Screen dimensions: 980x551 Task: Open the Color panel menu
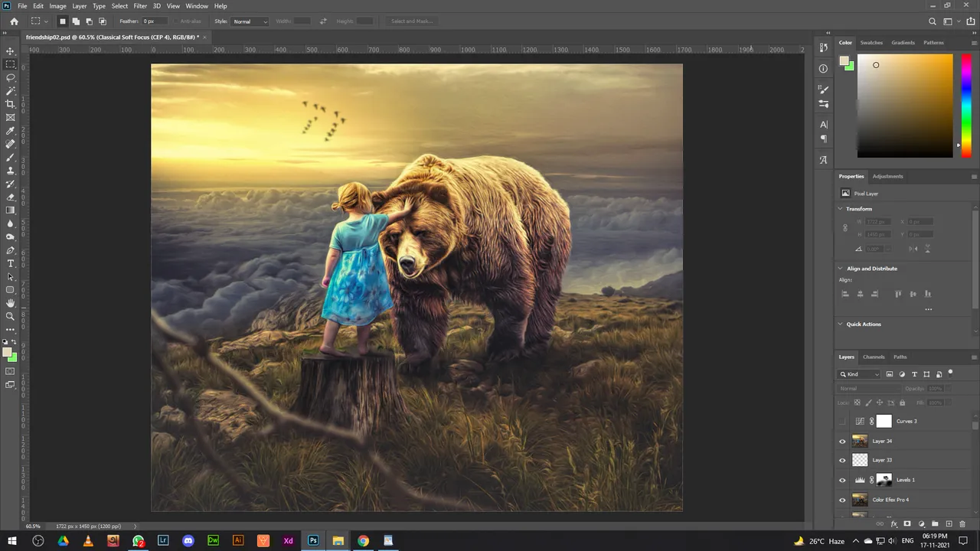[974, 43]
